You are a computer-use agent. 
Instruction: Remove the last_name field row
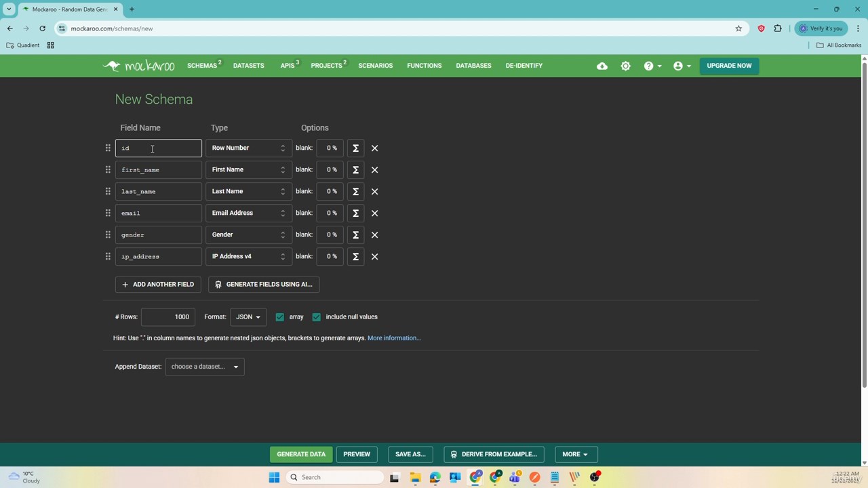374,191
